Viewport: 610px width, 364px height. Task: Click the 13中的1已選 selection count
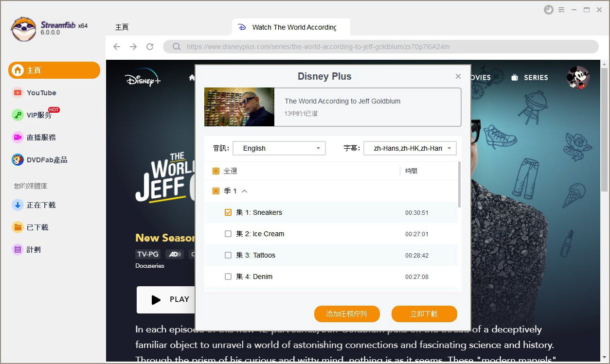tap(301, 113)
